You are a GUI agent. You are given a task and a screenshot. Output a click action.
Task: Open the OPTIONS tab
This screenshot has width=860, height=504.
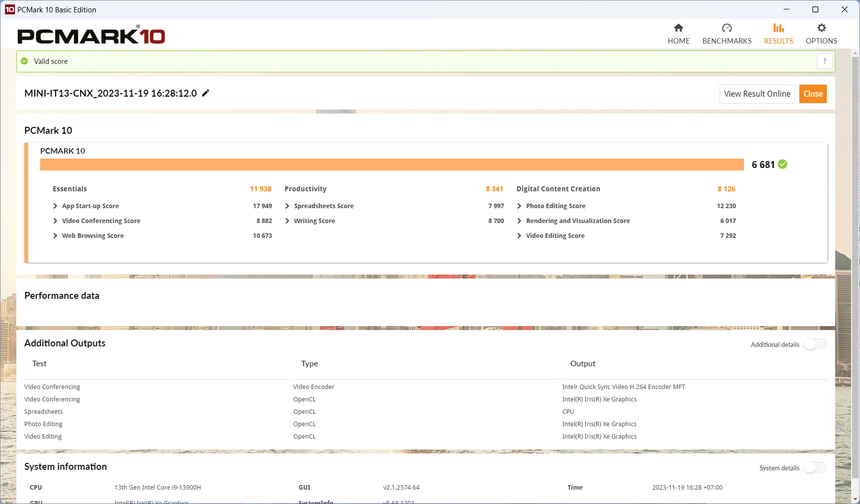click(821, 34)
